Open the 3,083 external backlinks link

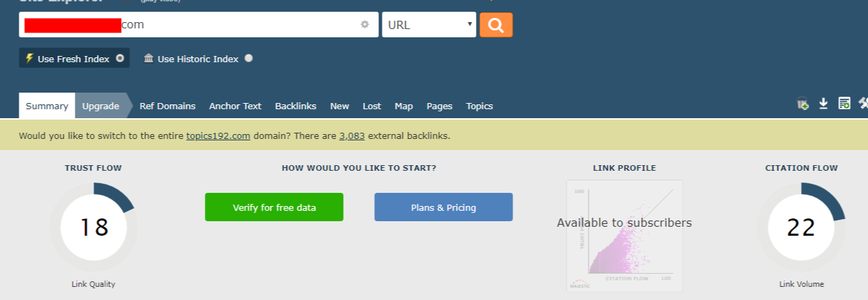tap(352, 136)
